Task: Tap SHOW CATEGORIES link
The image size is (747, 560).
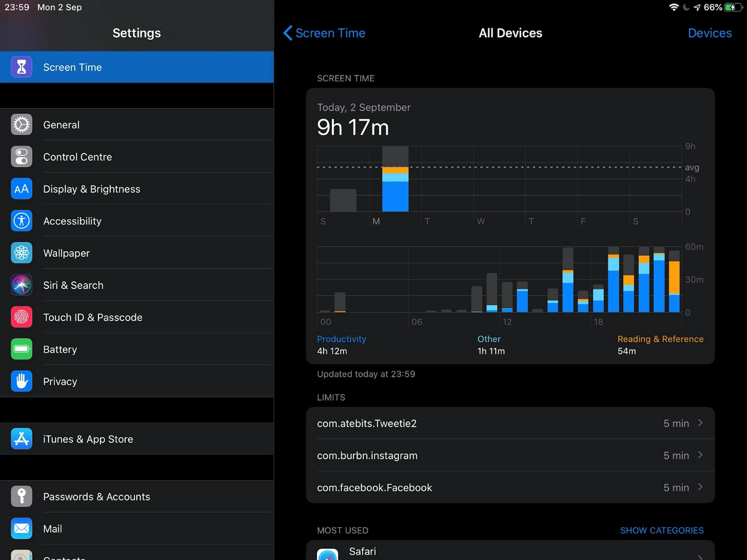Action: (662, 530)
